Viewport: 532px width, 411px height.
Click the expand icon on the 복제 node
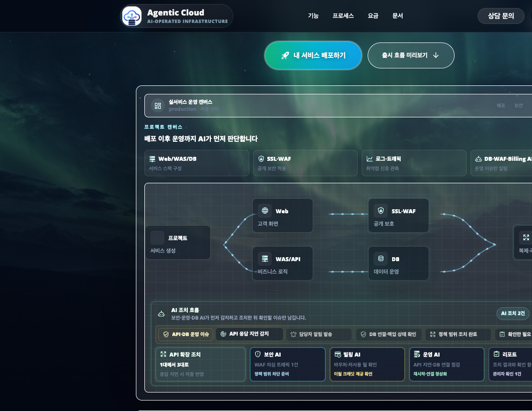526,237
